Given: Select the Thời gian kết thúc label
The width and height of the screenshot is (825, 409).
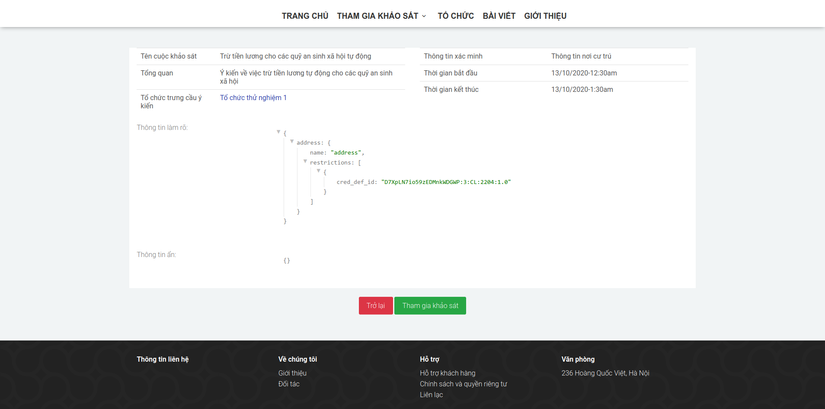Looking at the screenshot, I should coord(451,89).
